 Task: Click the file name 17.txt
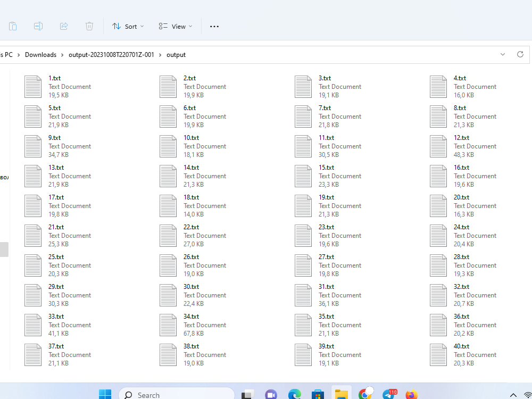[x=56, y=197]
